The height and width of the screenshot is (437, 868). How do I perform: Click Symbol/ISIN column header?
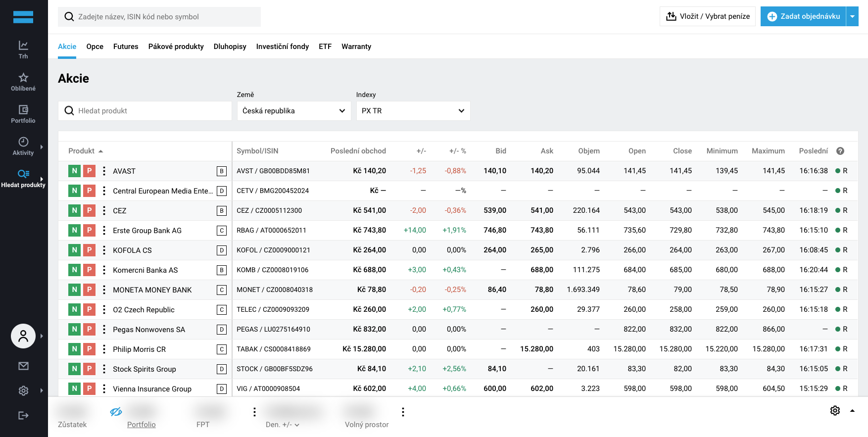(257, 151)
